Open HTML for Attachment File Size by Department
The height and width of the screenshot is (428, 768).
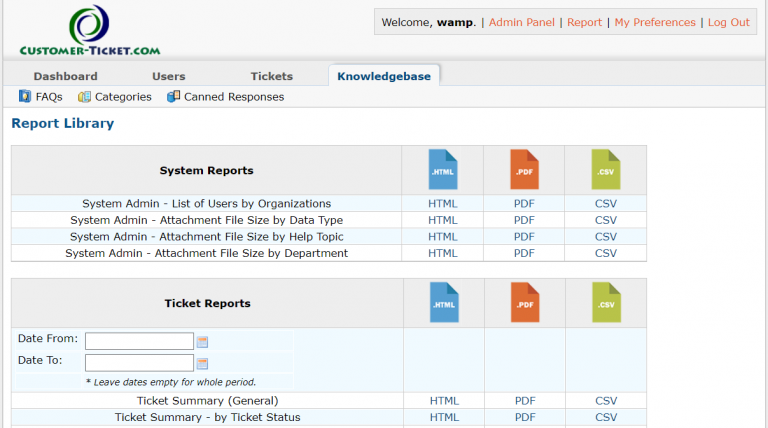443,254
